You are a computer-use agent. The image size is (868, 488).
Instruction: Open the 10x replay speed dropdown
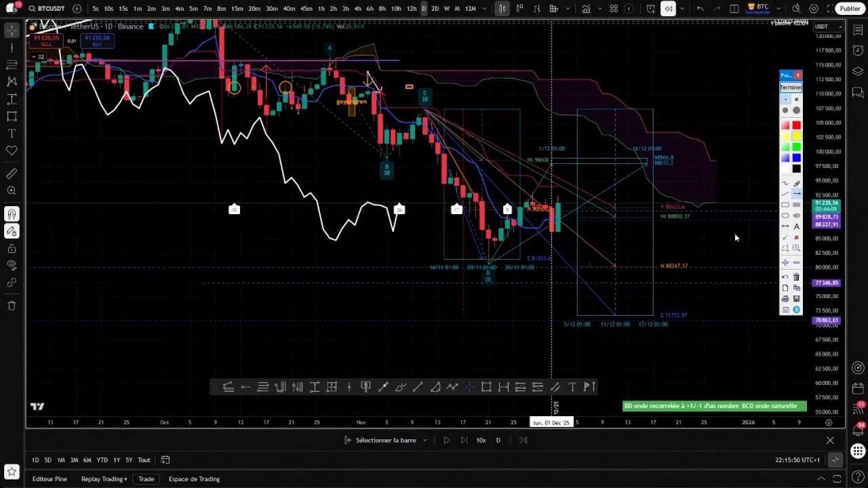click(x=481, y=440)
